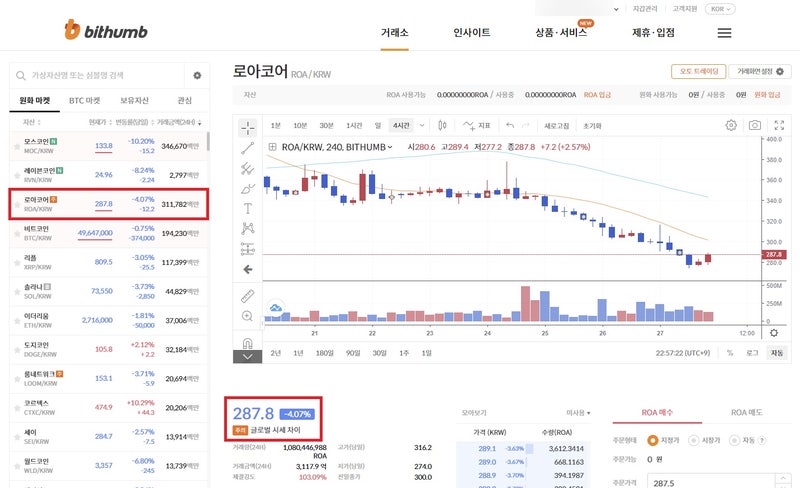
Task: Open the KOR language selector
Action: click(720, 9)
